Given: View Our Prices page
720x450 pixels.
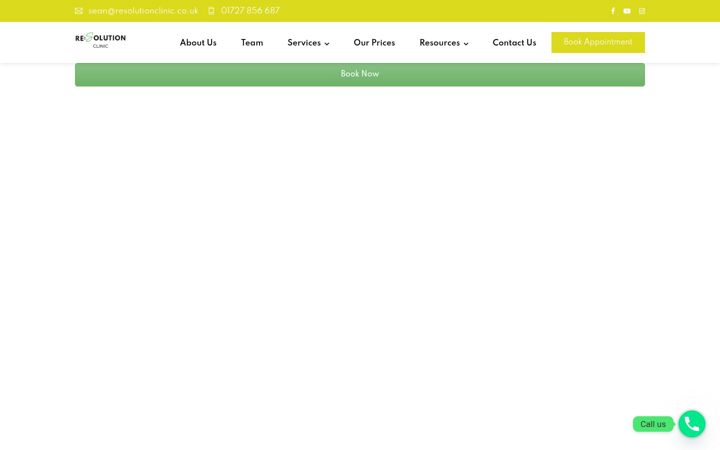Looking at the screenshot, I should coord(374,43).
